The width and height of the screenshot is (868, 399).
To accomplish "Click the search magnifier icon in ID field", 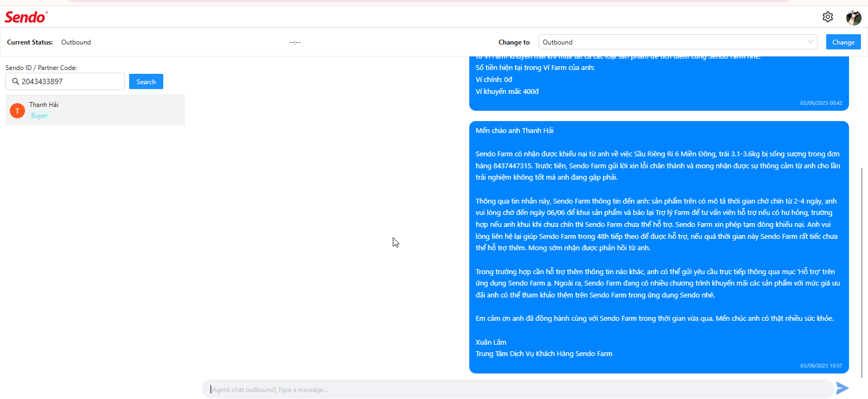I will click(x=16, y=81).
